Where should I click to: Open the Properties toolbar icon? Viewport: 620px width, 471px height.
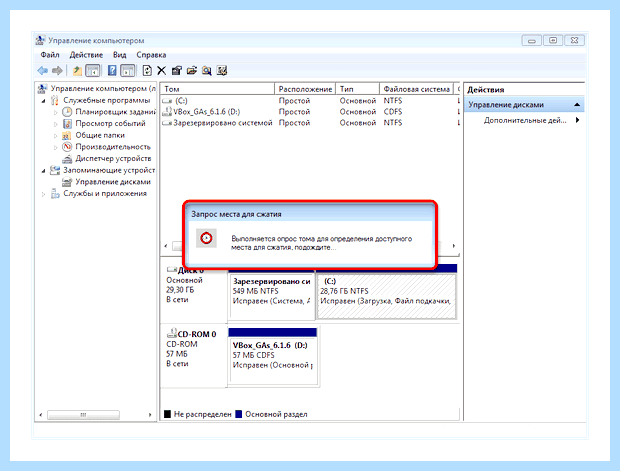(x=177, y=71)
